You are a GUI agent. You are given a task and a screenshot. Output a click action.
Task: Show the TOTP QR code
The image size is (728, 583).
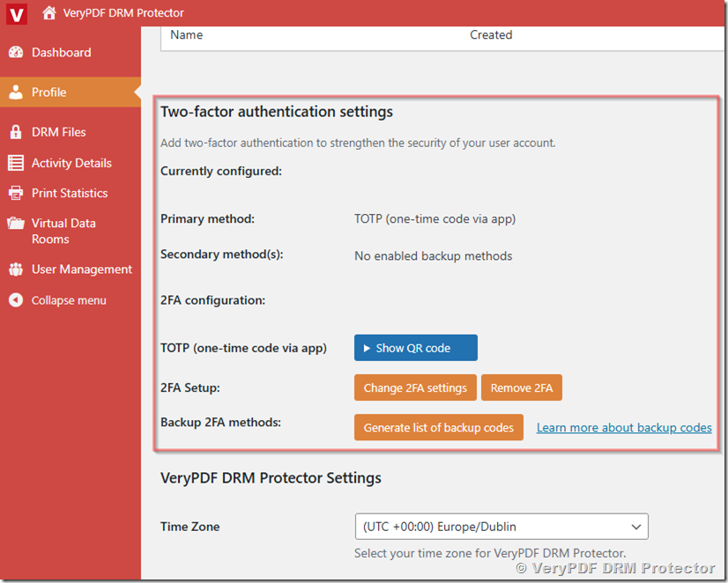click(415, 347)
